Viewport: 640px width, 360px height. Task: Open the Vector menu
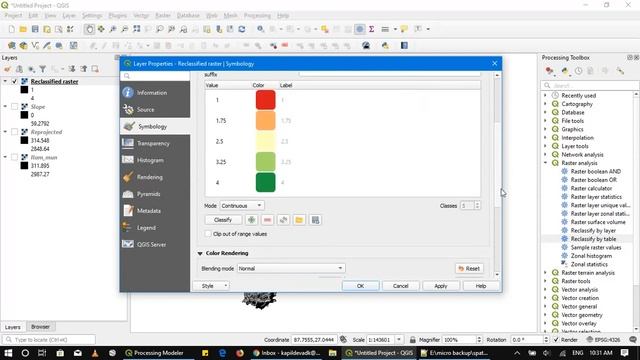(141, 16)
